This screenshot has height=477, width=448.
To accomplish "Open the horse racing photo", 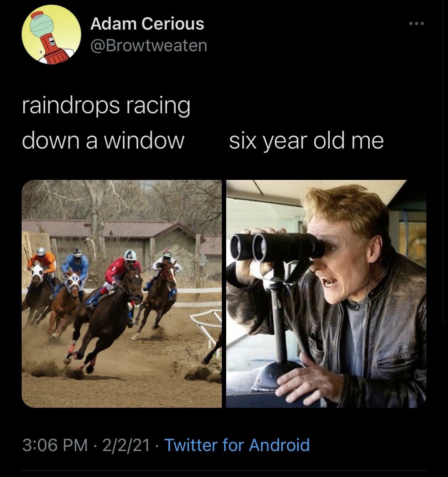I will click(x=122, y=293).
